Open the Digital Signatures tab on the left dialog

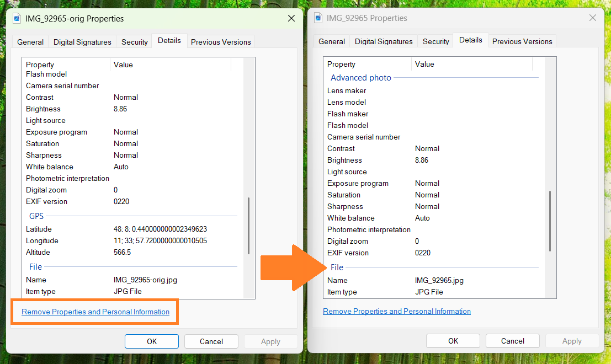pos(82,41)
